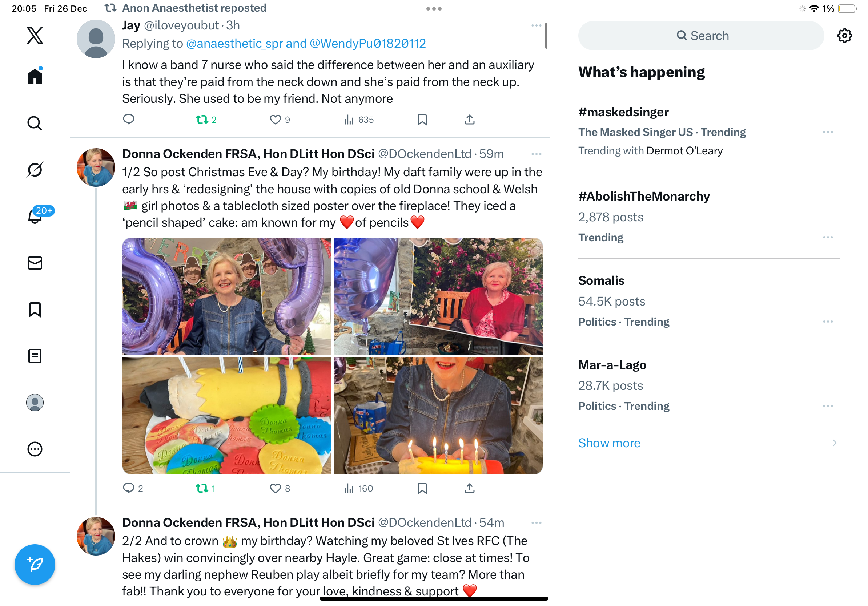Viewport: 868px width, 606px height.
Task: Open the #maskedsinger trending topic
Action: [623, 112]
